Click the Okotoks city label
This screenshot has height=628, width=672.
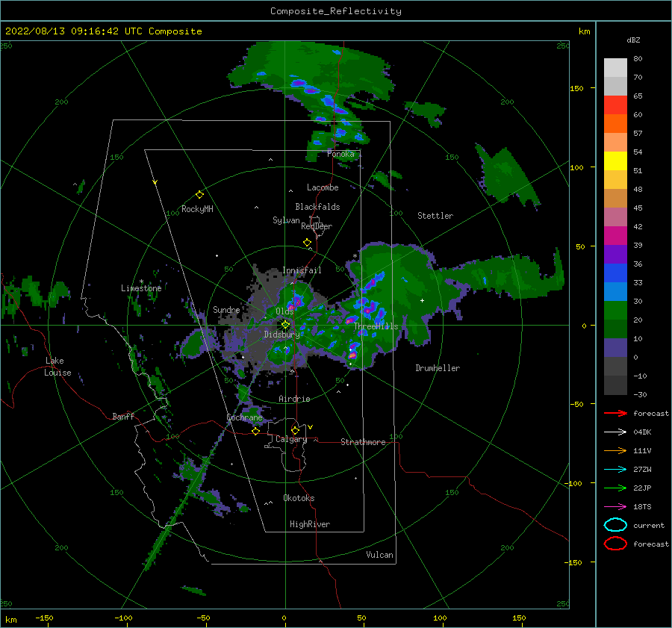[x=299, y=498]
